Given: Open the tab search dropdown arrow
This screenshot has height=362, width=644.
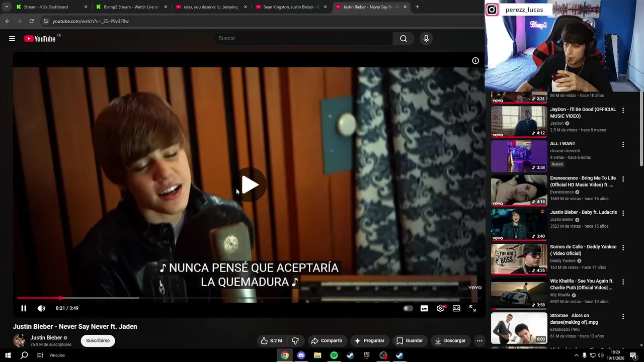Looking at the screenshot, I should [x=7, y=7].
